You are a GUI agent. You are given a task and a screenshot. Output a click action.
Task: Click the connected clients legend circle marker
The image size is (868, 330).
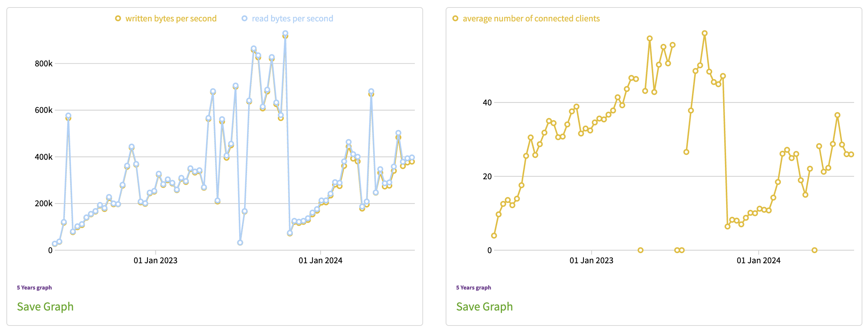(x=455, y=18)
